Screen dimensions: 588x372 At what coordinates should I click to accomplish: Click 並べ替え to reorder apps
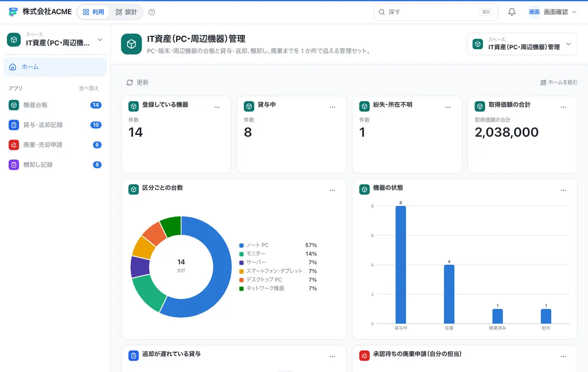tap(89, 88)
